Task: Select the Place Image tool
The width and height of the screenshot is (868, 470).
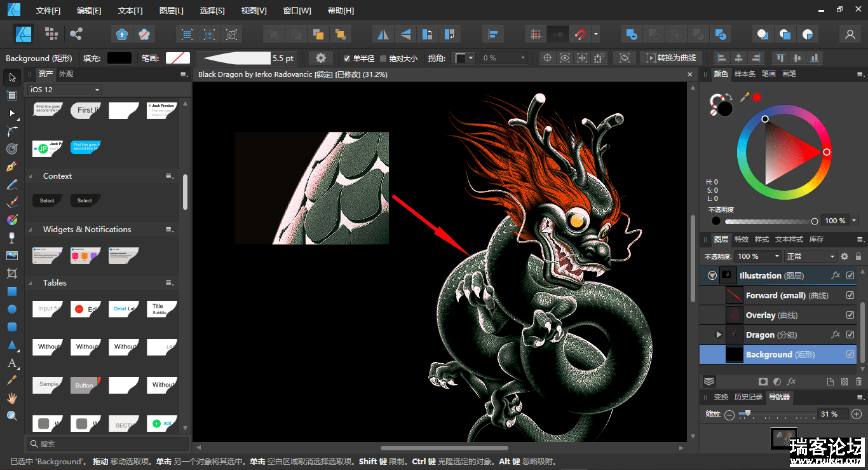Action: point(12,256)
